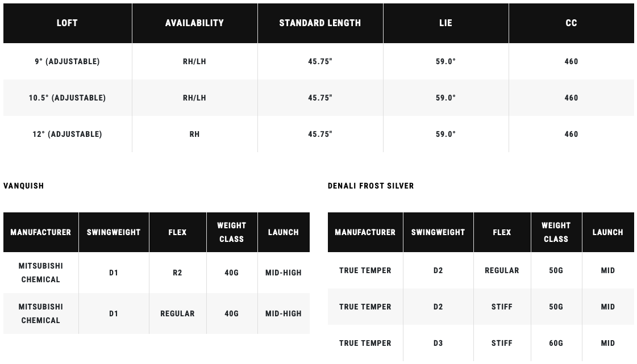The width and height of the screenshot is (637, 364).
Task: Click first TRUE TEMPER manufacturer cell
Action: click(365, 271)
